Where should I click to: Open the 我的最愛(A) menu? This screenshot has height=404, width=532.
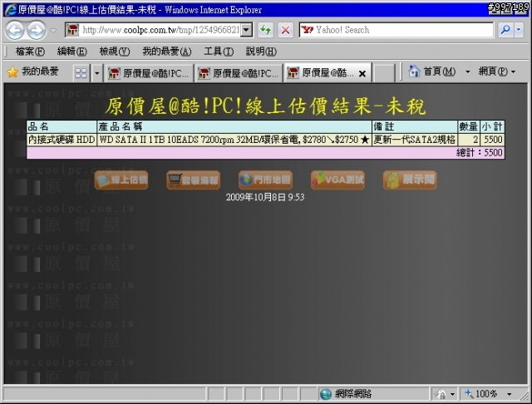click(166, 52)
